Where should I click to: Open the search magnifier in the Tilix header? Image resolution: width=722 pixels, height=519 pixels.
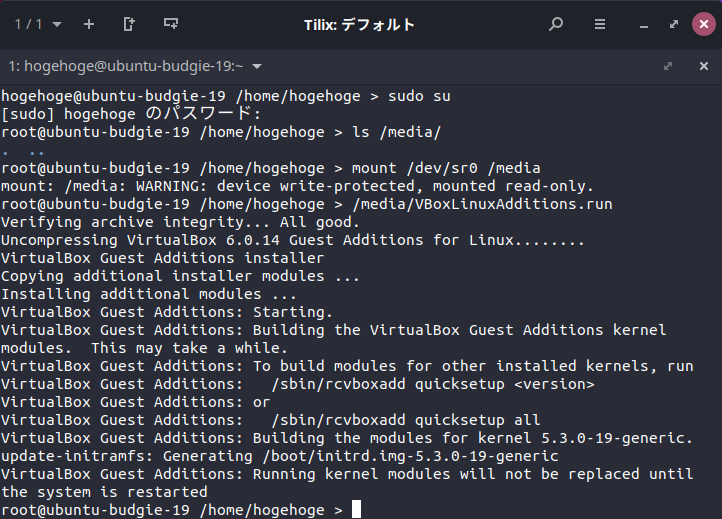point(556,24)
